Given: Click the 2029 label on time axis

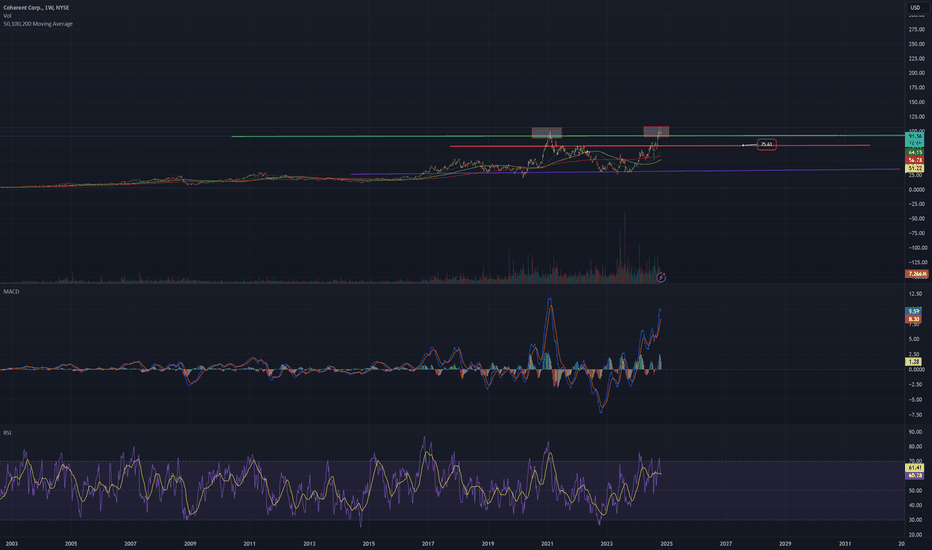Looking at the screenshot, I should click(x=785, y=543).
